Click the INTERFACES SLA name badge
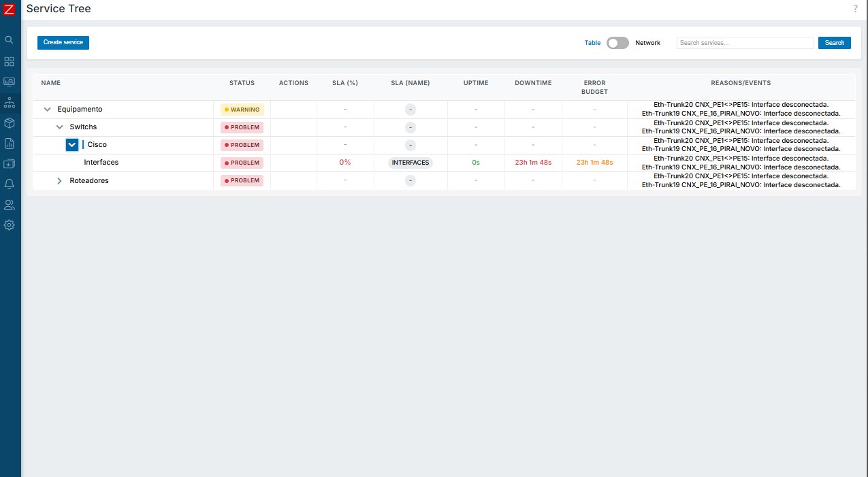Image resolution: width=868 pixels, height=477 pixels. (x=411, y=163)
